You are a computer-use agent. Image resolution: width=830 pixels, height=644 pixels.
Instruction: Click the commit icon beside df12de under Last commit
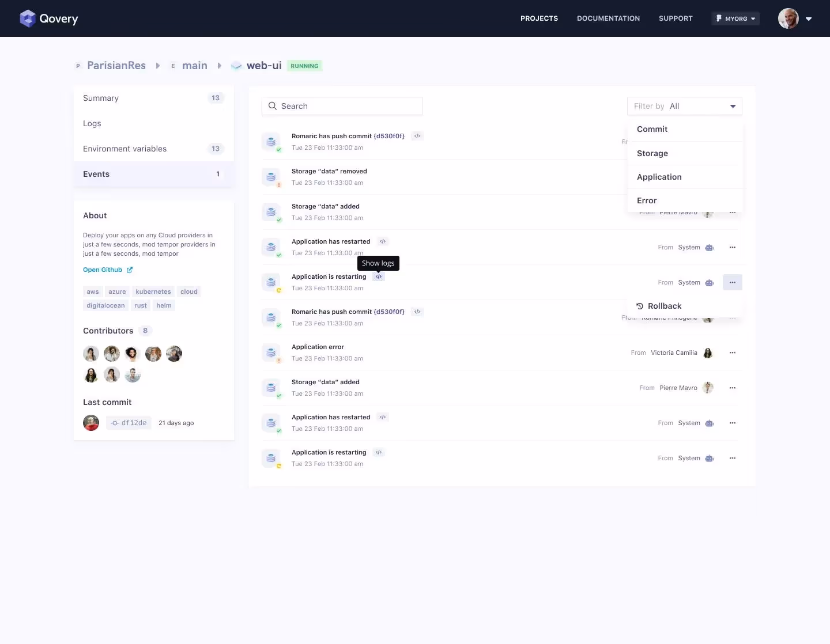[115, 423]
